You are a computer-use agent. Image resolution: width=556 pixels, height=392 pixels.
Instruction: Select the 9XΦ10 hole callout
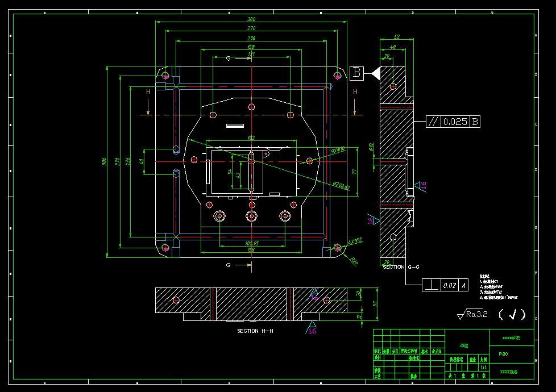tap(338, 150)
